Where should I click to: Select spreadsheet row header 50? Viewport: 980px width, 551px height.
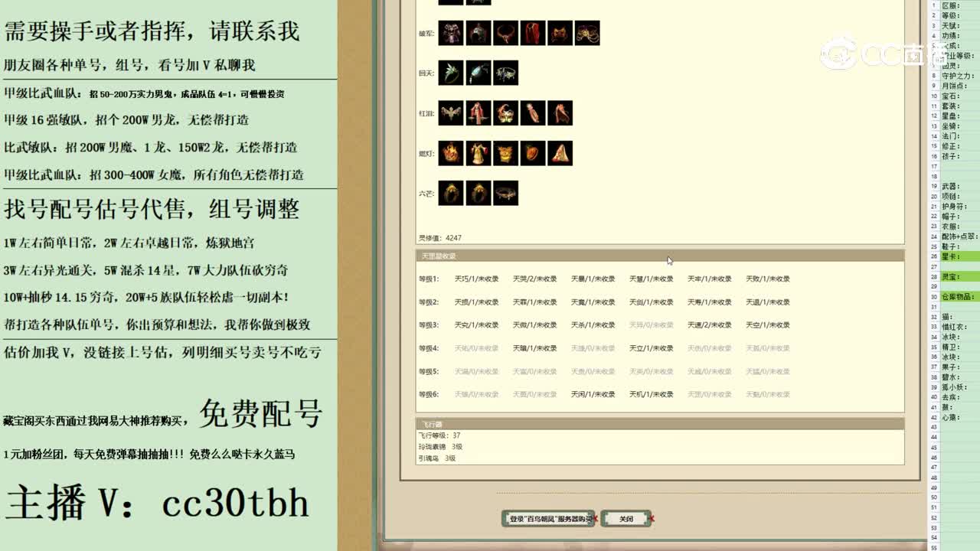coord(934,497)
